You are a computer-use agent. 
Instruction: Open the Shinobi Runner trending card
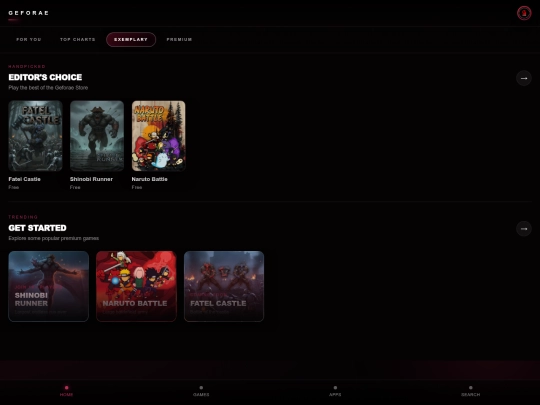coord(49,286)
